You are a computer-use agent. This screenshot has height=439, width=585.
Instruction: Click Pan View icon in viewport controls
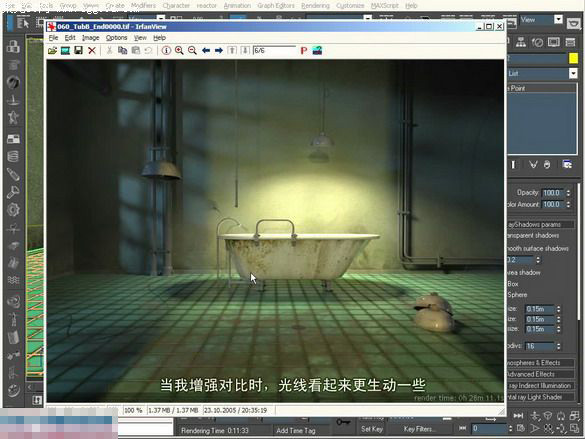tap(548, 429)
